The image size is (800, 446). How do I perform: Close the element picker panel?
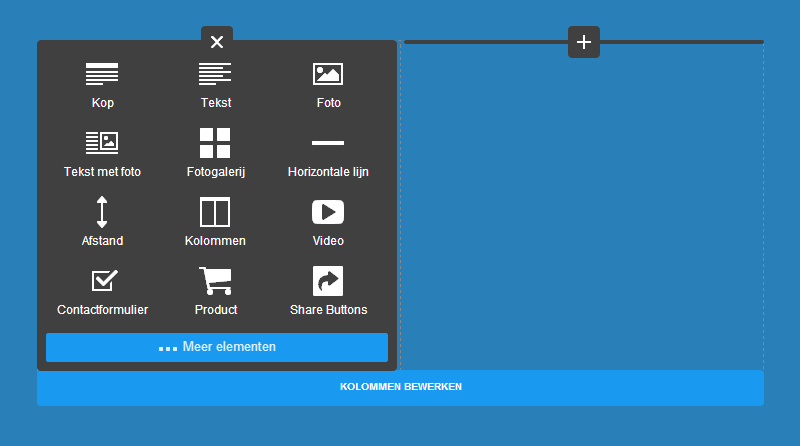pyautogui.click(x=217, y=42)
